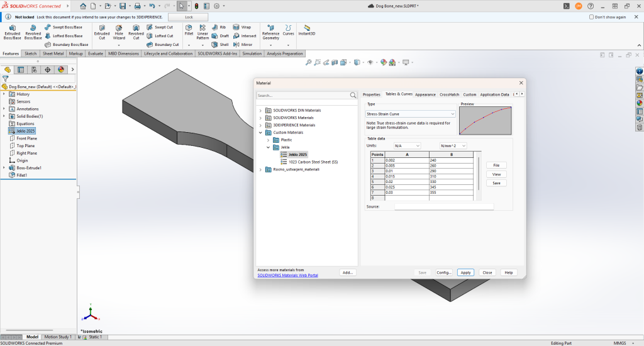Use the Intersect feature
Screen dimensions: 644x346
(245, 36)
